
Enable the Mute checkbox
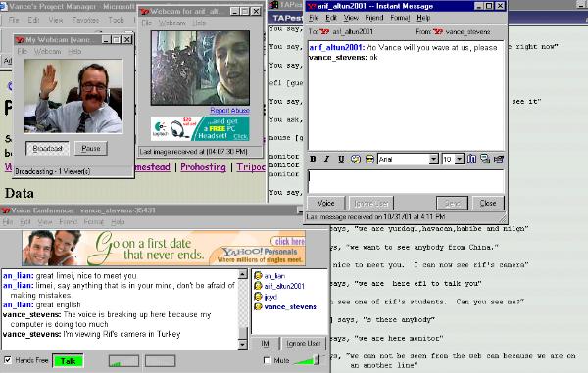(x=267, y=360)
